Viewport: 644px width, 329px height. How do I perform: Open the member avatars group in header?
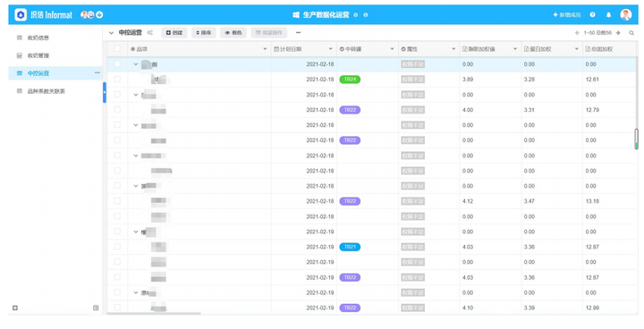pyautogui.click(x=87, y=15)
